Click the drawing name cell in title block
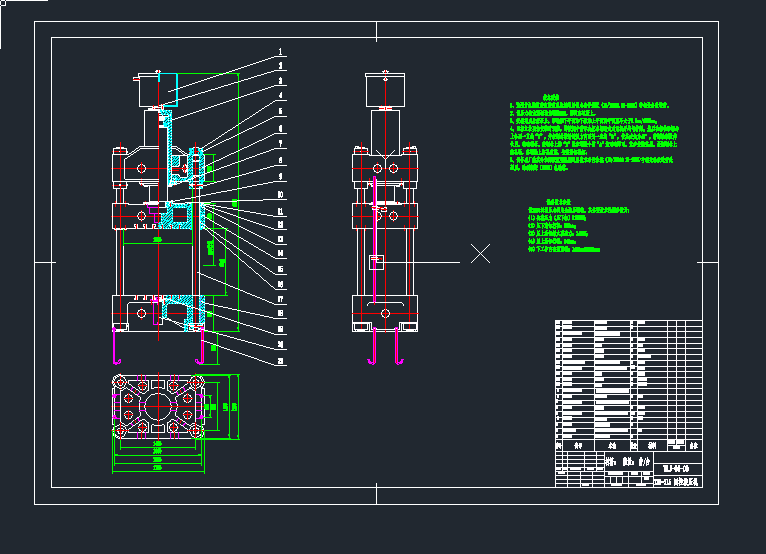The width and height of the screenshot is (766, 554). click(676, 482)
